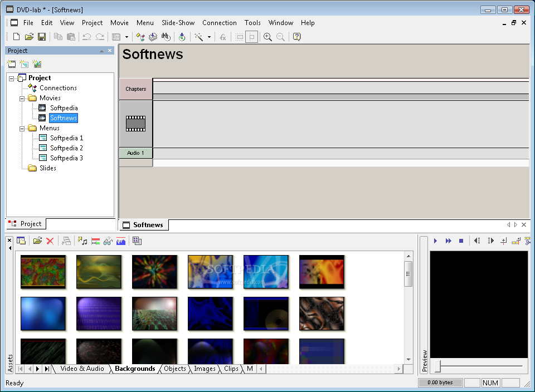The width and height of the screenshot is (535, 392).
Task: Switch to Images assets tab
Action: click(205, 369)
